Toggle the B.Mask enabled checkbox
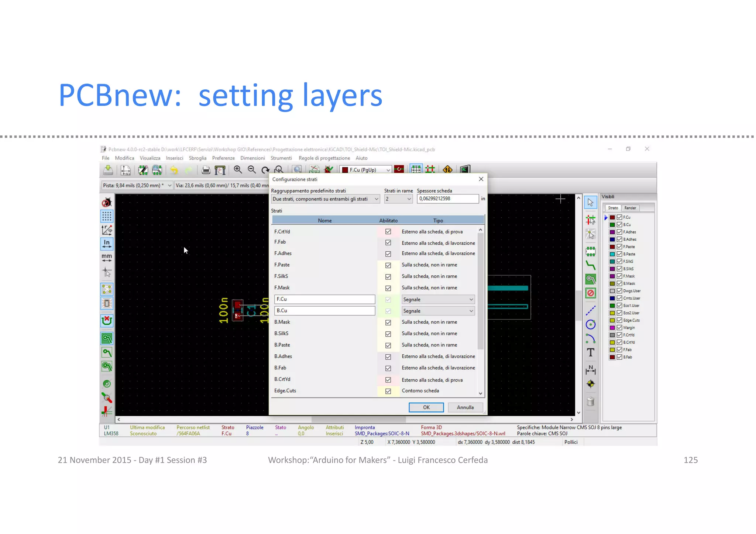756x534 pixels. pos(388,323)
